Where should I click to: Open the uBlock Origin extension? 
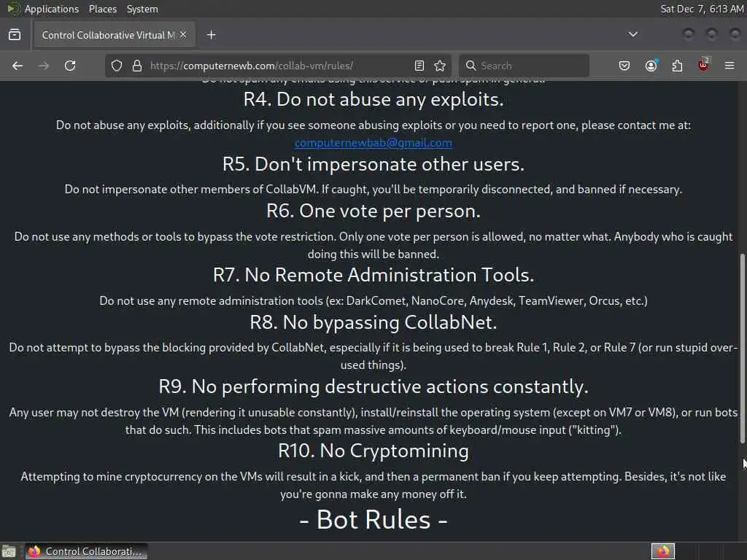point(703,66)
